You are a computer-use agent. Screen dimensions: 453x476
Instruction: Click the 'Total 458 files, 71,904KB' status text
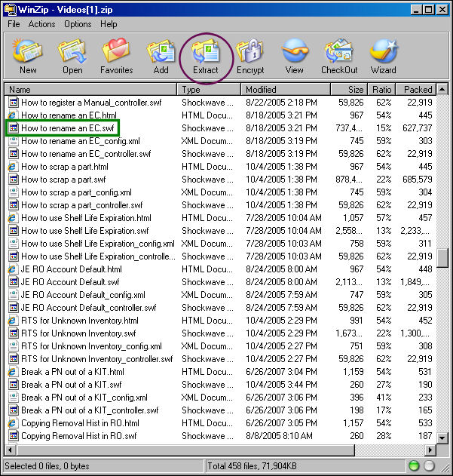coord(252,465)
